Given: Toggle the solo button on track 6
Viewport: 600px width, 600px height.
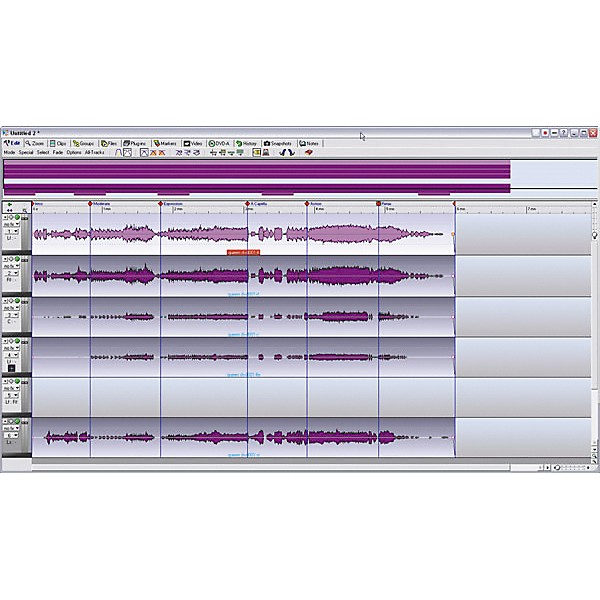Looking at the screenshot, I should [11, 422].
